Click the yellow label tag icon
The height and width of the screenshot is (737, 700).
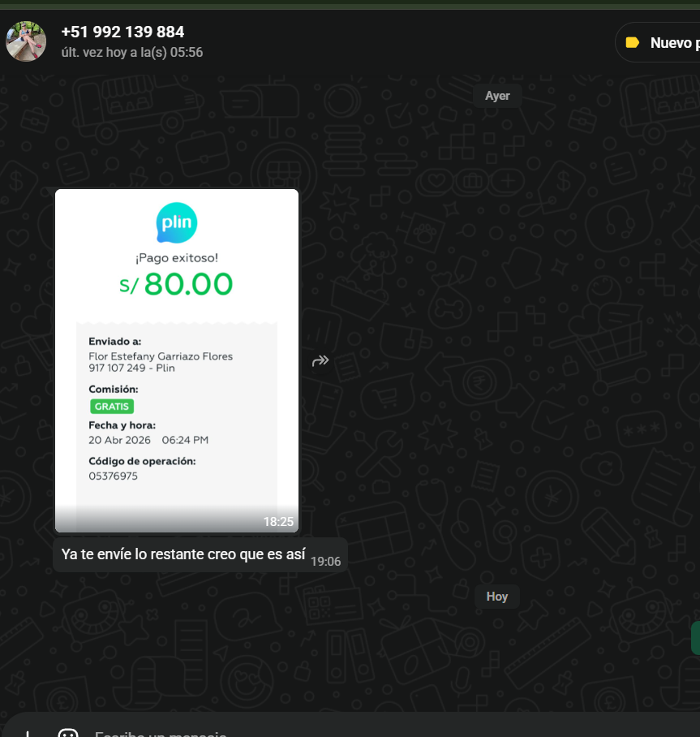[633, 43]
